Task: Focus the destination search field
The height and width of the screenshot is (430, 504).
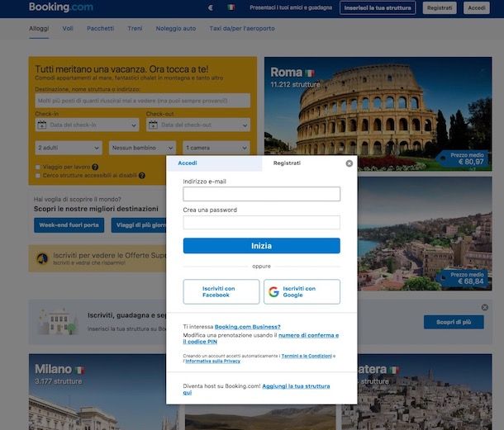Action: [x=143, y=101]
